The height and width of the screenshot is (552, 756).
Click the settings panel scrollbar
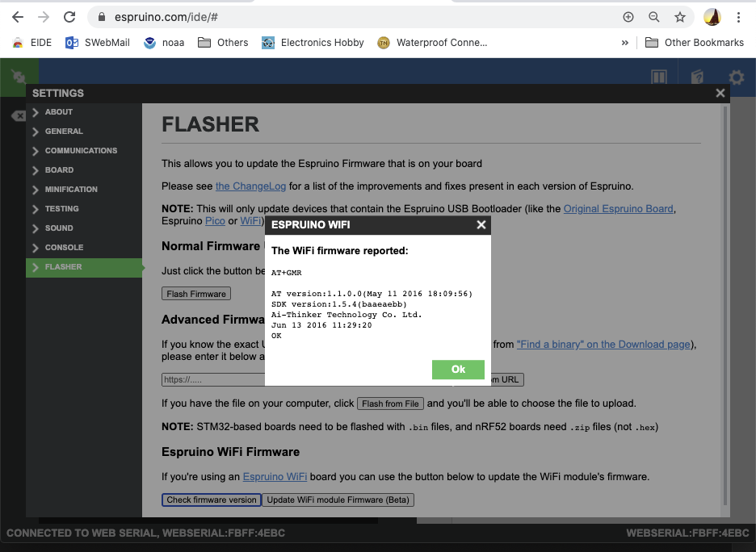click(x=724, y=305)
